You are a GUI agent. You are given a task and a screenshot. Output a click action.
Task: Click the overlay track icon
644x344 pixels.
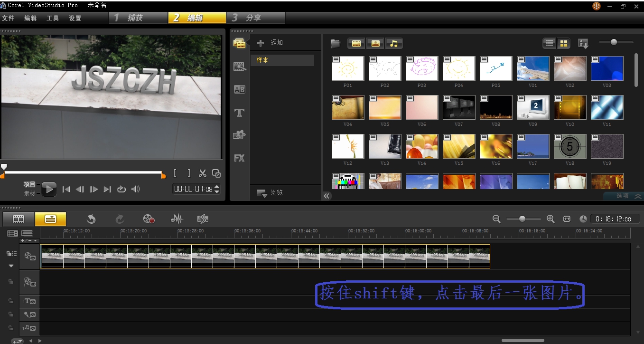tap(29, 282)
